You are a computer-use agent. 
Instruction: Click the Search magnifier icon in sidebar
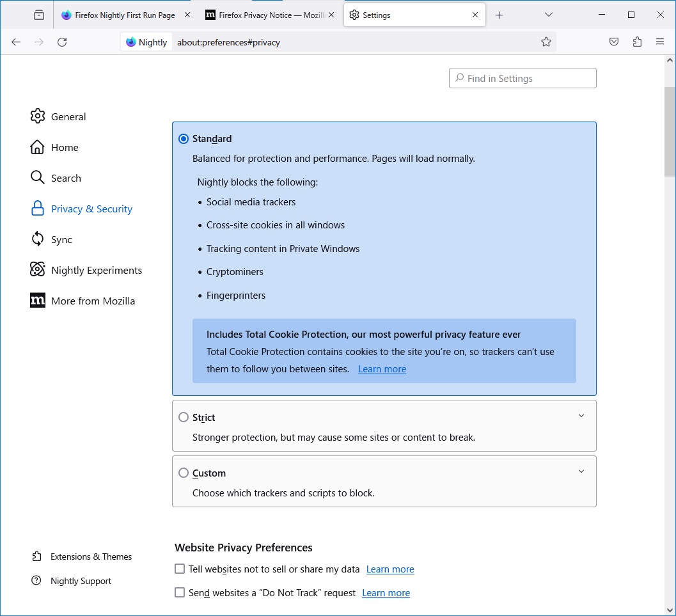(x=38, y=178)
